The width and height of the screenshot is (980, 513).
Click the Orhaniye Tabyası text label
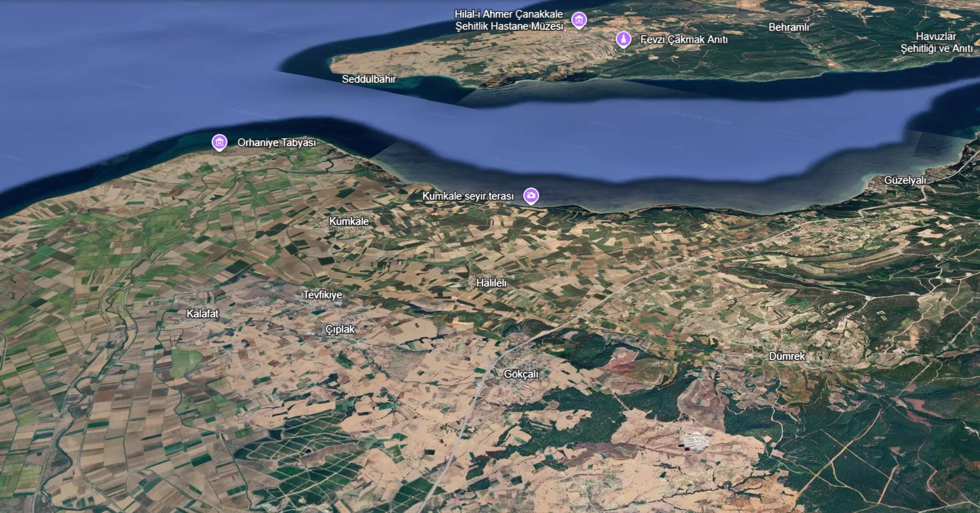[x=277, y=142]
